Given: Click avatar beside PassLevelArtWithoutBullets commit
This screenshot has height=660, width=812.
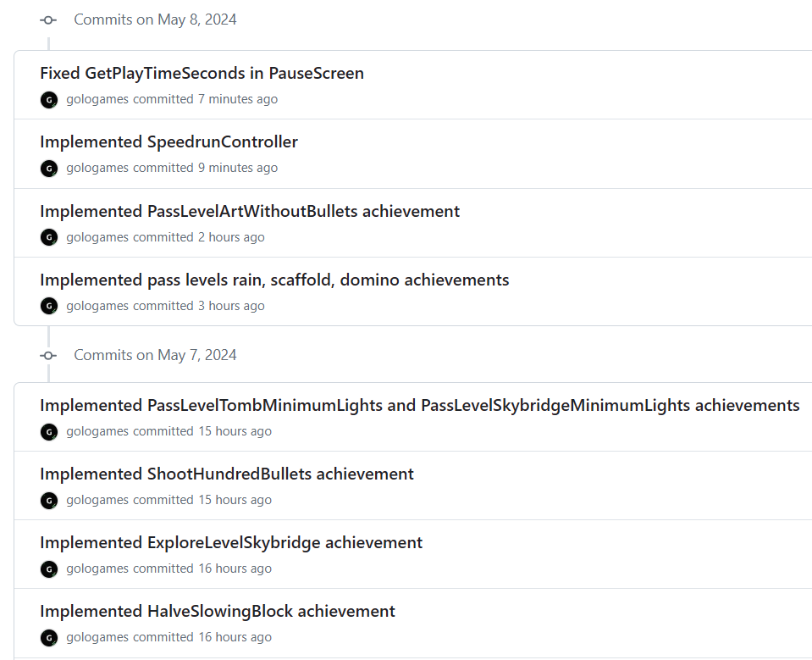Looking at the screenshot, I should [x=49, y=237].
